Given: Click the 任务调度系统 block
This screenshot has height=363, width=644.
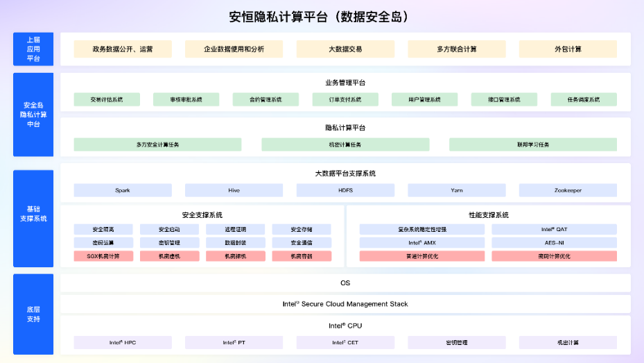Looking at the screenshot, I should click(x=583, y=100).
